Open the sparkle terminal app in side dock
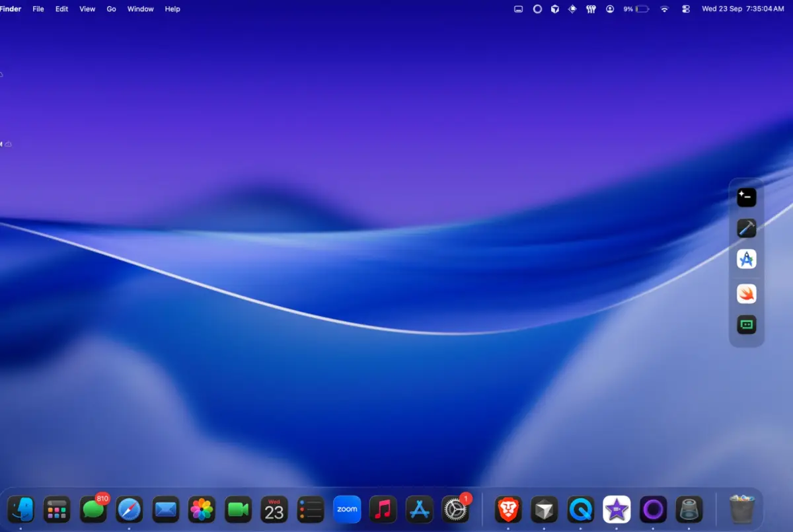Screen dimensions: 793x532 point(747,197)
